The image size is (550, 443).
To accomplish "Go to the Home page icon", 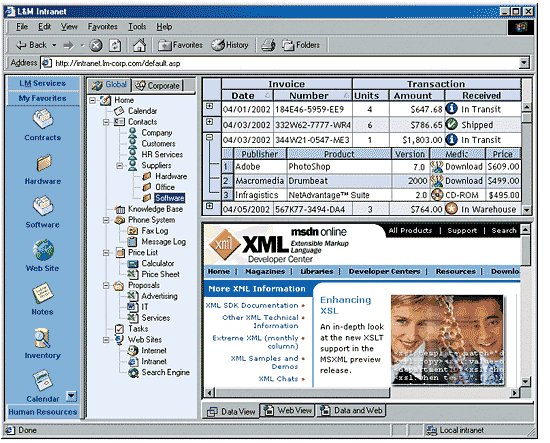I will click(139, 45).
